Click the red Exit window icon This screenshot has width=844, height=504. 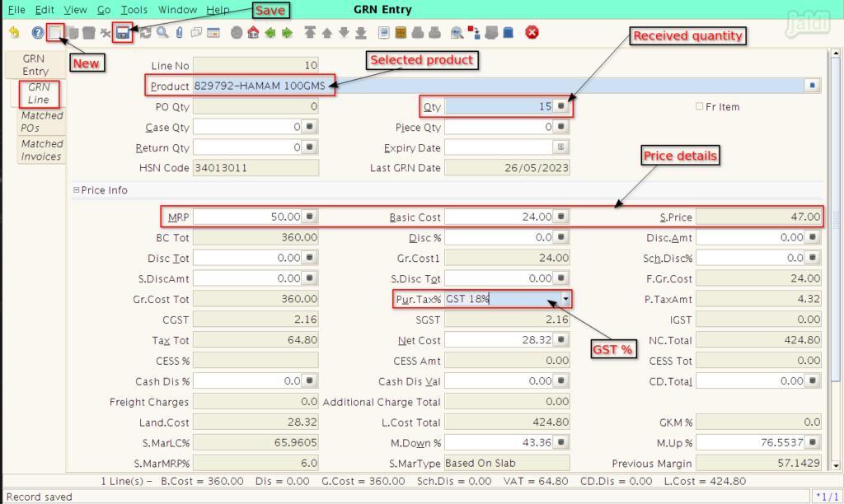532,33
